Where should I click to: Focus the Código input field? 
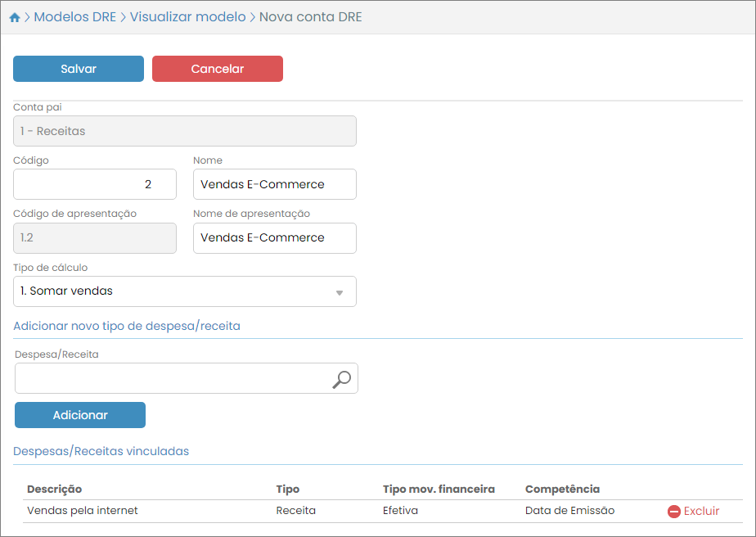coord(95,184)
